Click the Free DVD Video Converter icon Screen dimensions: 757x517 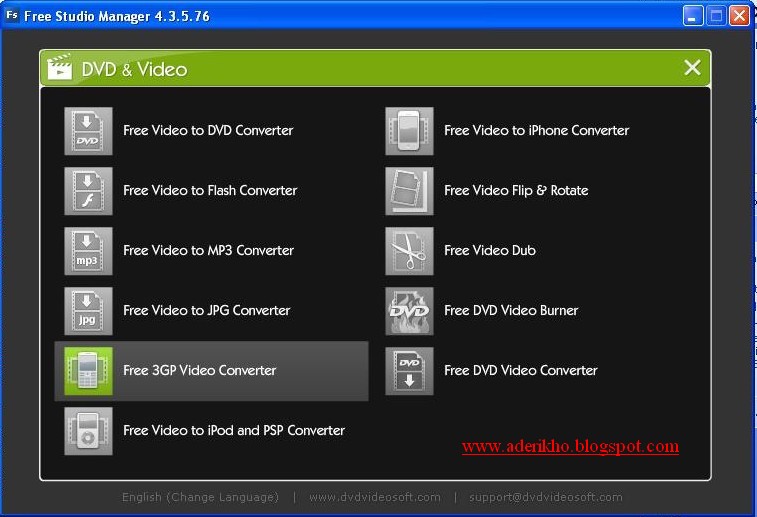(409, 371)
